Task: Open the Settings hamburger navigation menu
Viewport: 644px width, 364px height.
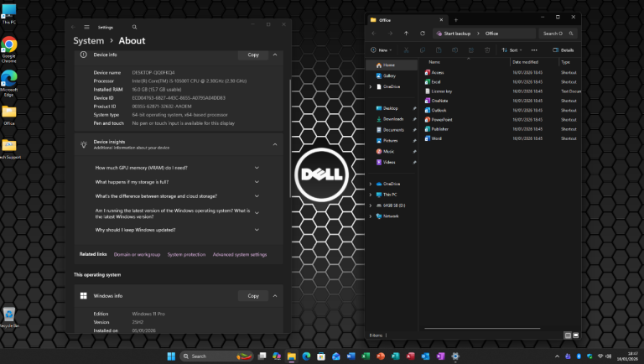Action: [x=86, y=27]
